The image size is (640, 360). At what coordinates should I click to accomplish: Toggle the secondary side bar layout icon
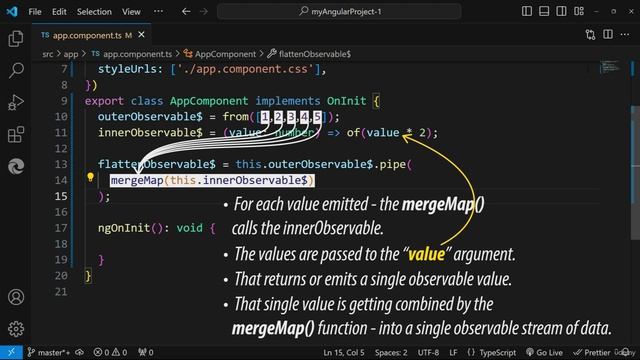(561, 11)
